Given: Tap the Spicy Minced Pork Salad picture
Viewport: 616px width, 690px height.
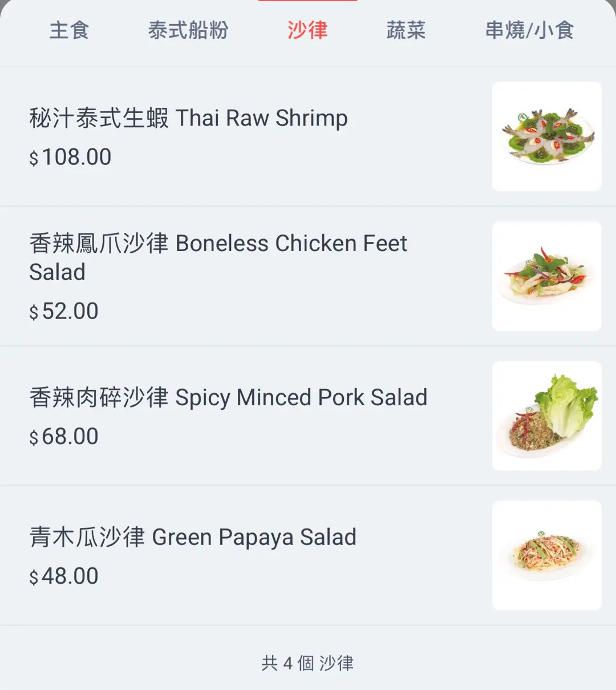Looking at the screenshot, I should pyautogui.click(x=546, y=415).
